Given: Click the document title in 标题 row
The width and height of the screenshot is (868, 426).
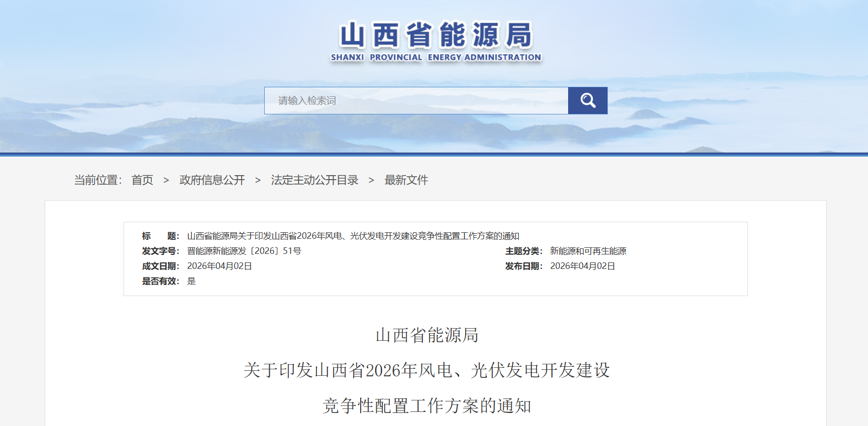Looking at the screenshot, I should 353,236.
